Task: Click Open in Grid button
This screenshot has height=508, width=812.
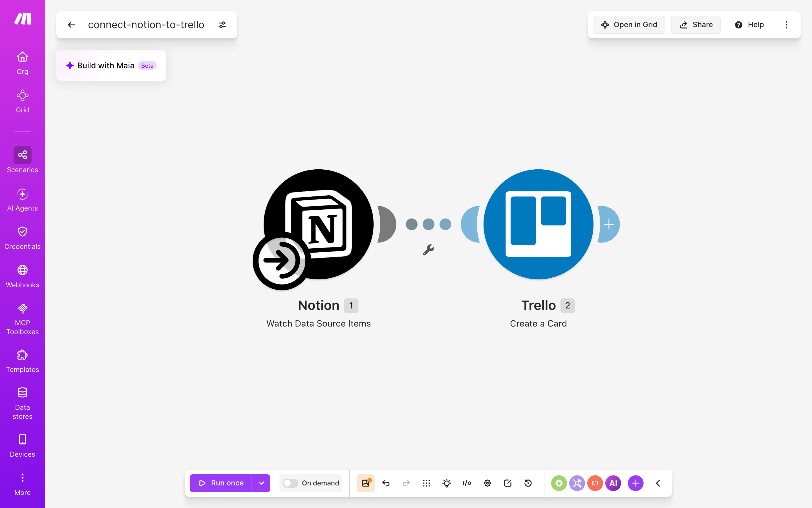Action: (629, 25)
